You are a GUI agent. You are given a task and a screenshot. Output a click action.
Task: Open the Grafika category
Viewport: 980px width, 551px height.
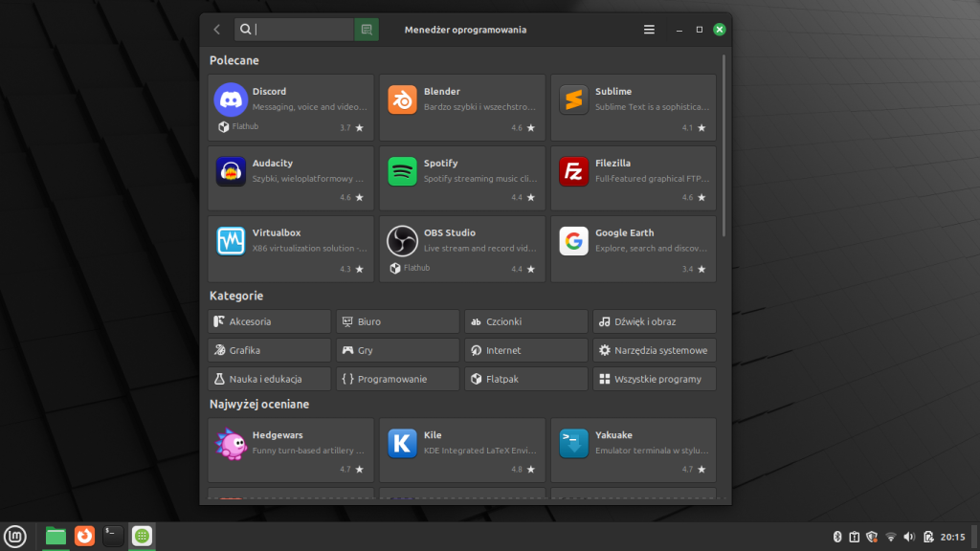[269, 350]
